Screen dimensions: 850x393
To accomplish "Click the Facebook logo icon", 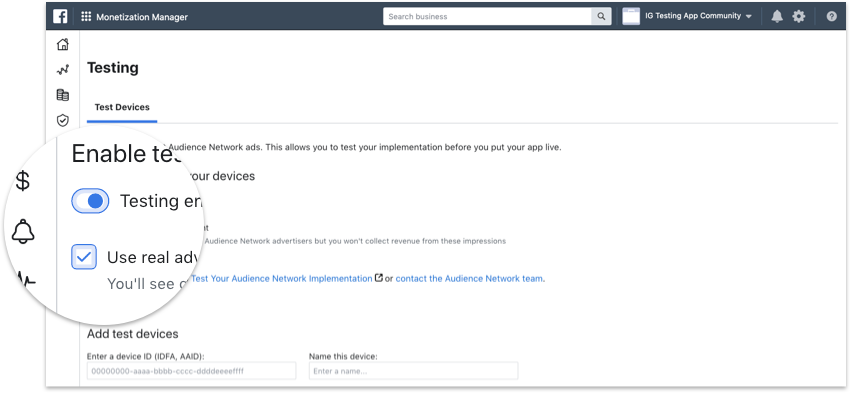I will point(60,16).
